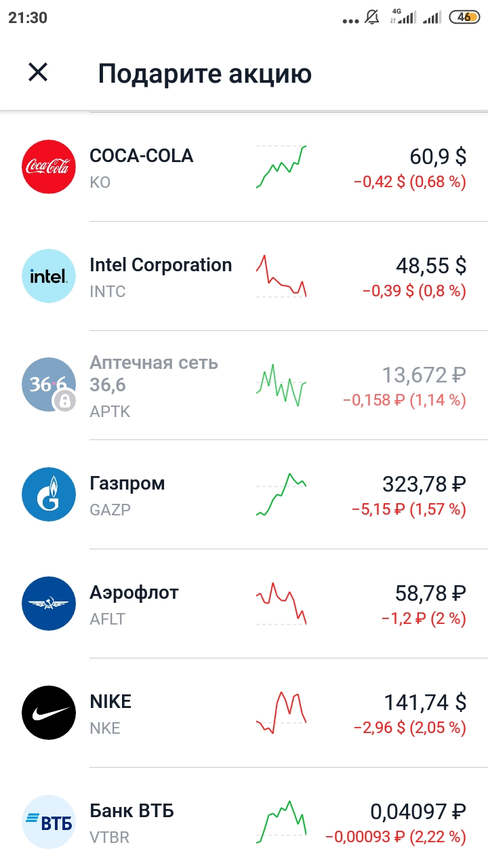This screenshot has width=488, height=868.
Task: Tap the Аптечная сеть 36,6 logo
Action: [48, 385]
